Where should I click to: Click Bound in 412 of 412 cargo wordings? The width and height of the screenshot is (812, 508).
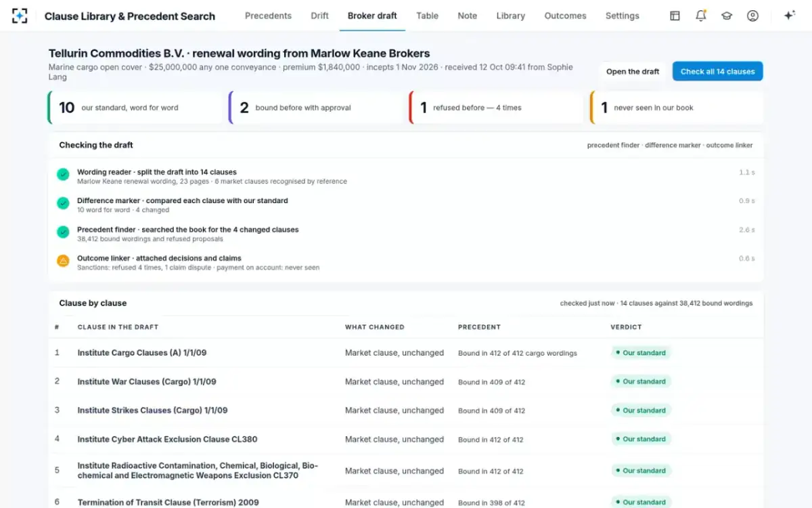click(x=517, y=354)
